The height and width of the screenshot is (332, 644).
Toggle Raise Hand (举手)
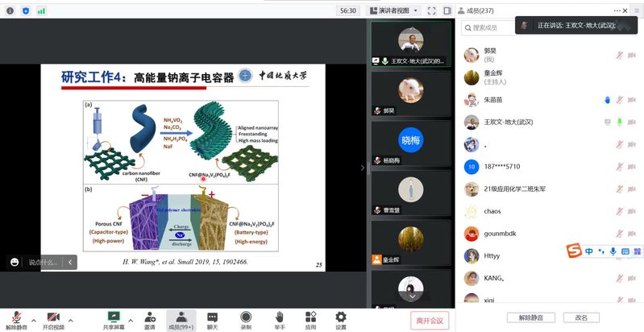click(x=280, y=319)
